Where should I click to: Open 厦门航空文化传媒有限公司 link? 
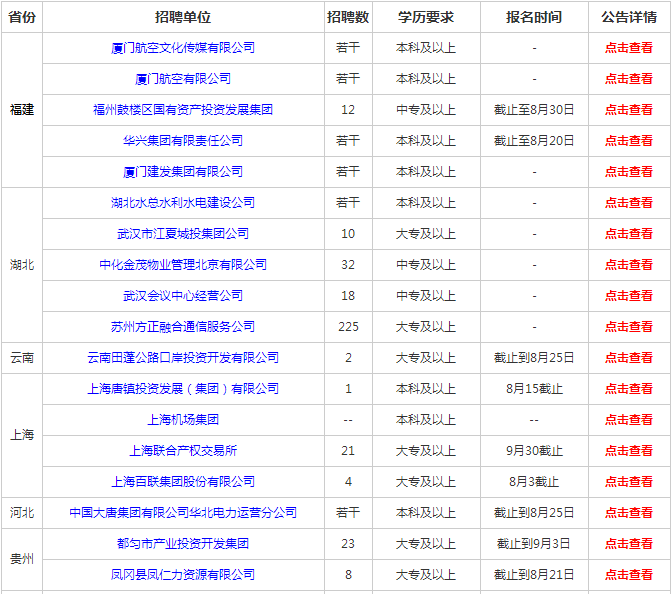[183, 48]
